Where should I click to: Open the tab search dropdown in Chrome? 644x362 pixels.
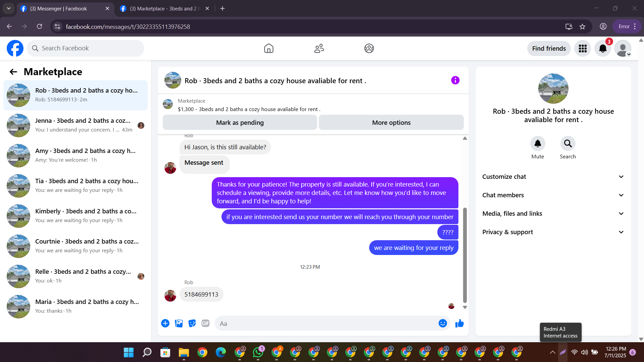pos(9,8)
